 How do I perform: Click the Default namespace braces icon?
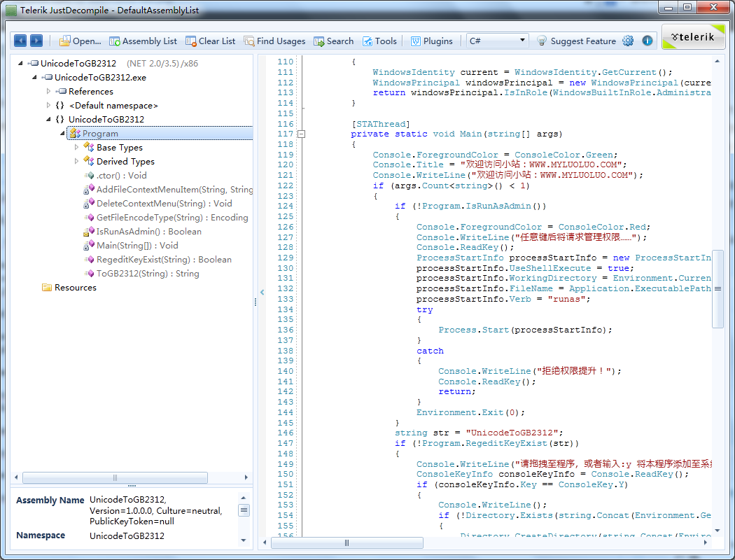[x=59, y=105]
